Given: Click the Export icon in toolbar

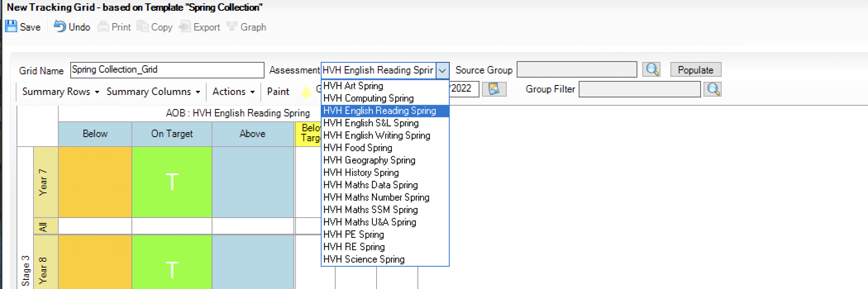Looking at the screenshot, I should click(184, 27).
